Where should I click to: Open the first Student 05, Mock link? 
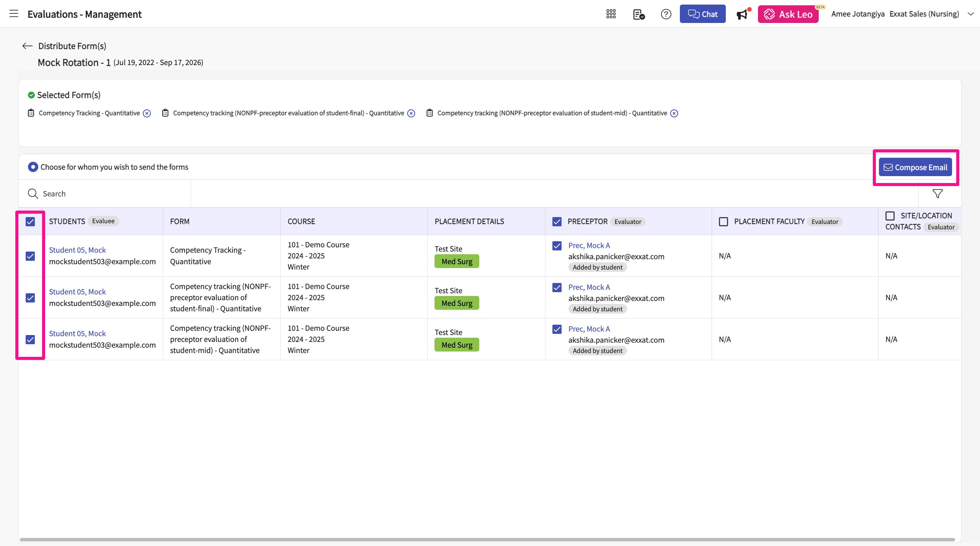77,250
